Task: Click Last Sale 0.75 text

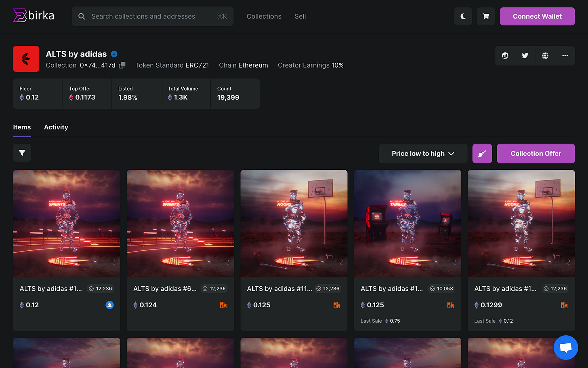Action: coord(380,321)
